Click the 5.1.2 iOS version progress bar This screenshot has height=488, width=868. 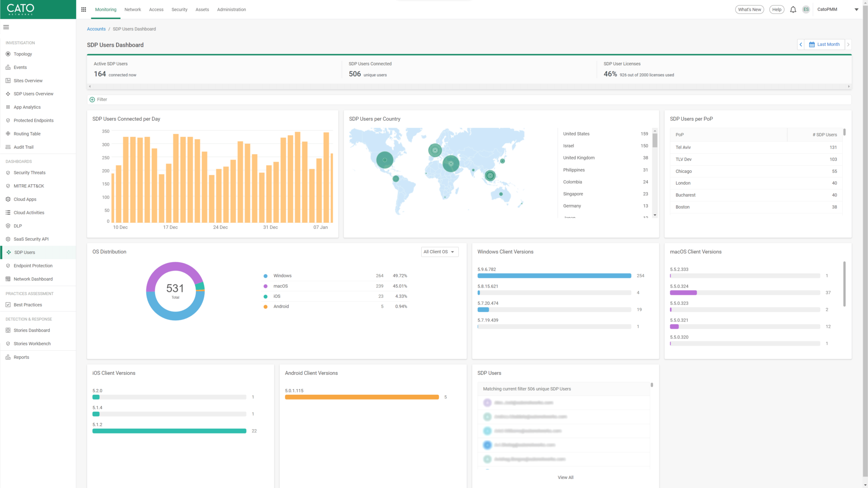[x=169, y=431]
